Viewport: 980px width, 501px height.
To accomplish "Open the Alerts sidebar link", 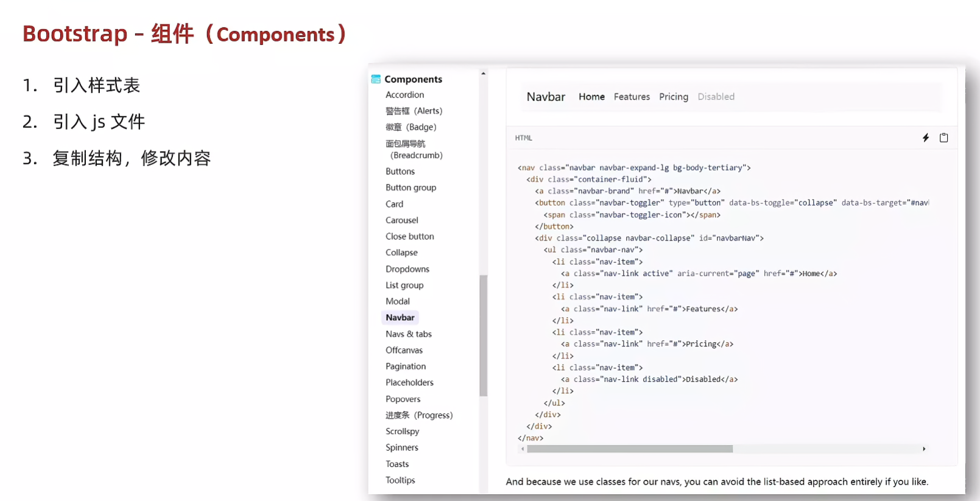I will 414,111.
